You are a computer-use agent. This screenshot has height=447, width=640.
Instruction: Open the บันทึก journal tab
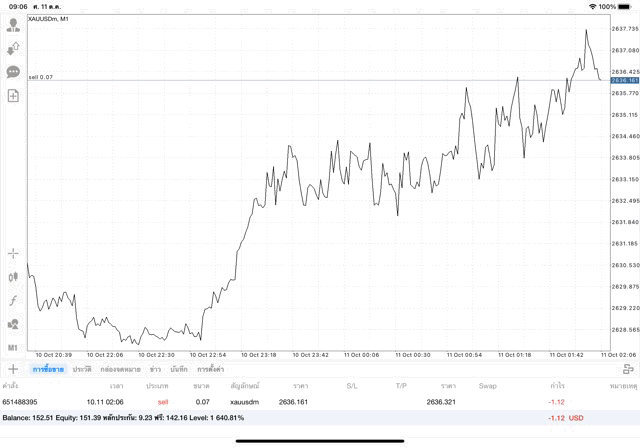pos(179,369)
